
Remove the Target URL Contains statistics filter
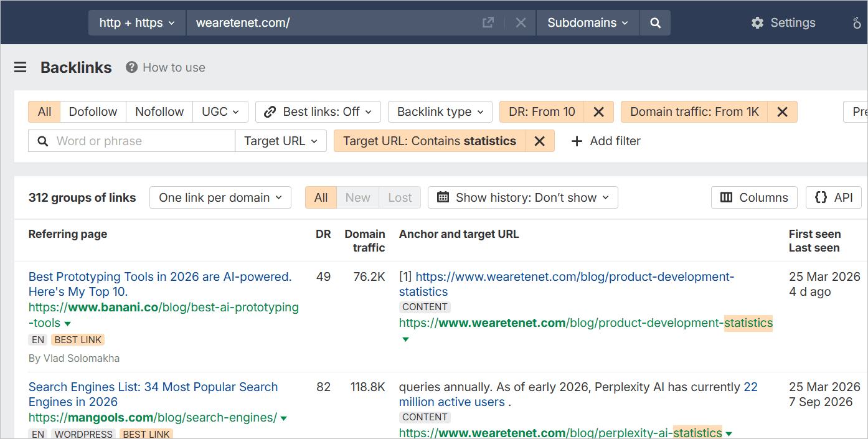click(x=540, y=141)
